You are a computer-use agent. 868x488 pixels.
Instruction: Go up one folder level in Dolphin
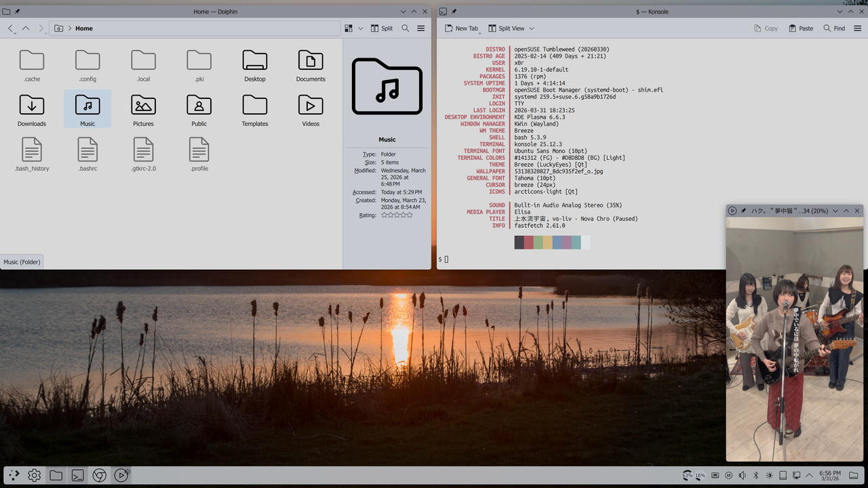[26, 28]
